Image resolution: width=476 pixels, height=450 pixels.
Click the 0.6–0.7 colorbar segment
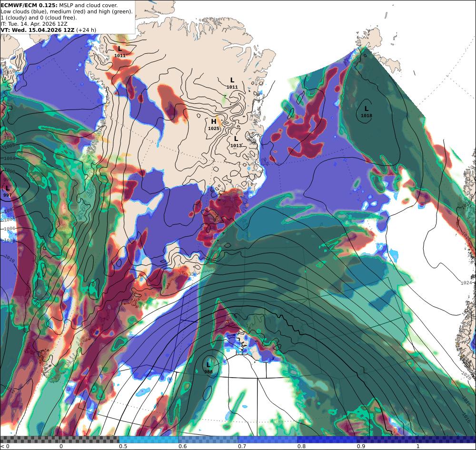(x=208, y=440)
